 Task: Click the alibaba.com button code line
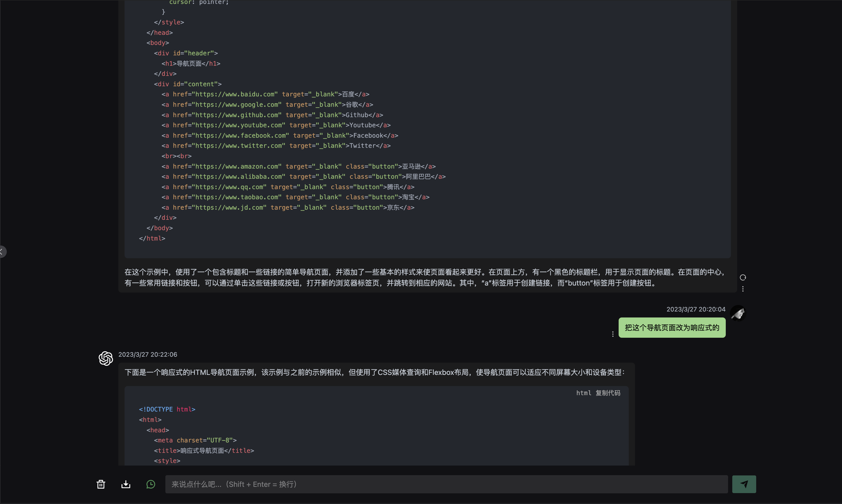click(303, 177)
